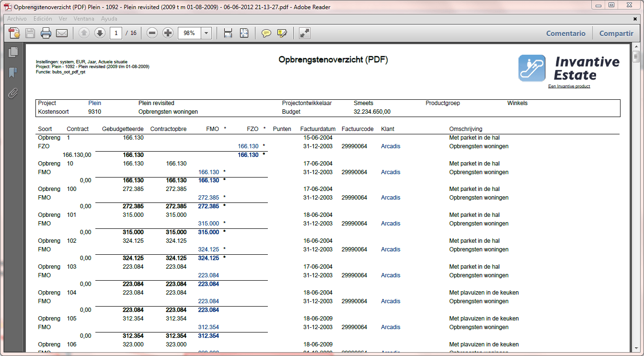Send file by email envelope icon

tap(62, 33)
